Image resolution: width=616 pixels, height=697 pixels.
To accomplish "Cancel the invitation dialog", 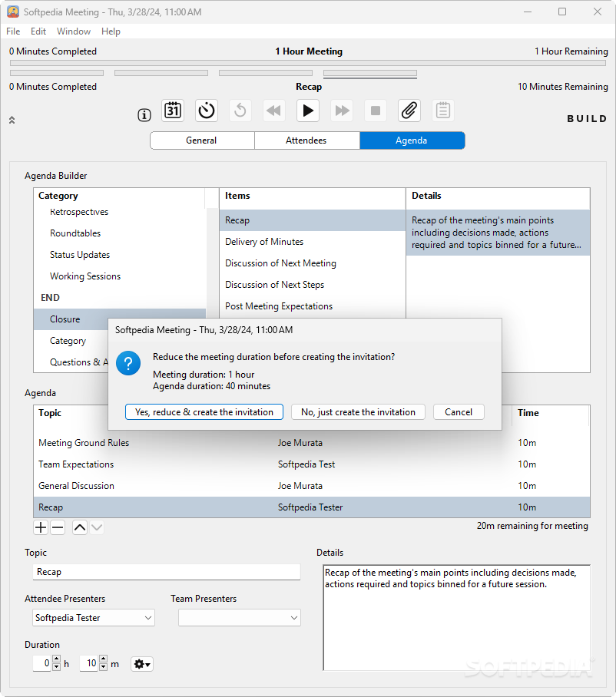I will click(x=459, y=412).
